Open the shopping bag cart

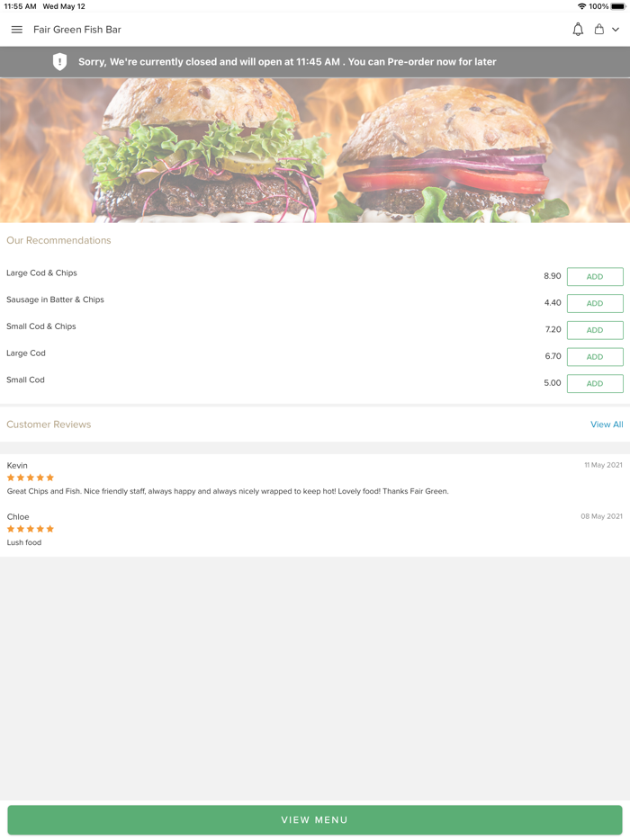[598, 30]
